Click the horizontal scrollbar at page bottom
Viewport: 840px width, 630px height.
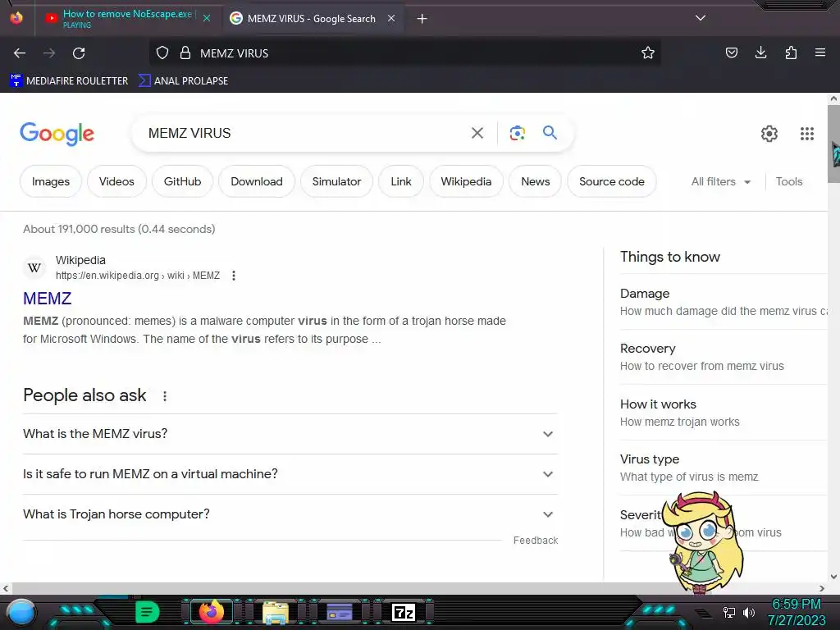click(414, 588)
